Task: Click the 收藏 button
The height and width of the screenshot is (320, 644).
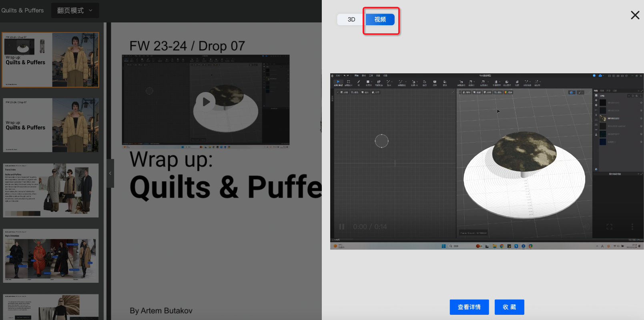Action: pyautogui.click(x=509, y=307)
